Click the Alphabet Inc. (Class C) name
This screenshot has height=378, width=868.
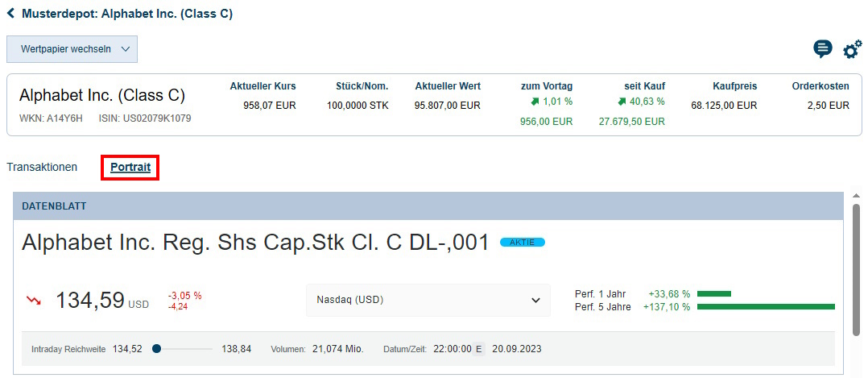pyautogui.click(x=101, y=95)
